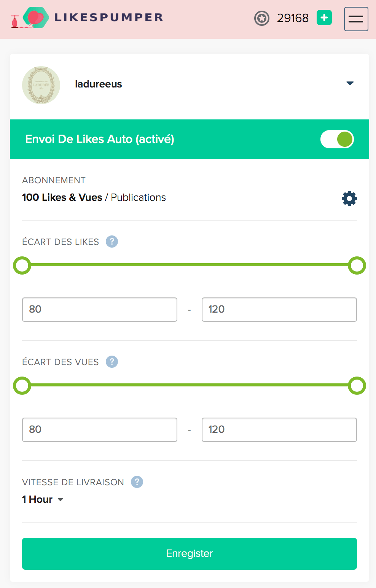This screenshot has width=376, height=588.
Task: Toggle Envoi De Likes Auto switch
Action: pyautogui.click(x=337, y=139)
